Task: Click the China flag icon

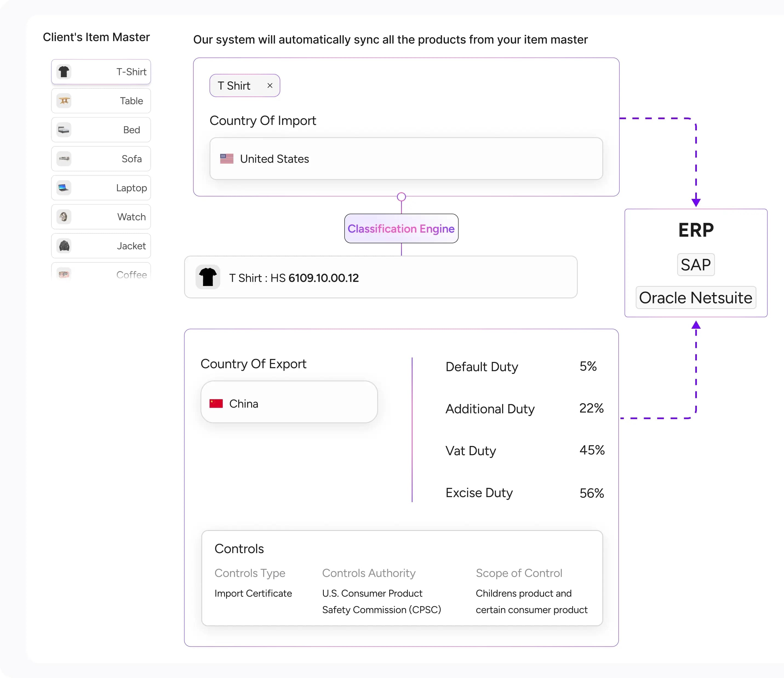Action: point(216,404)
